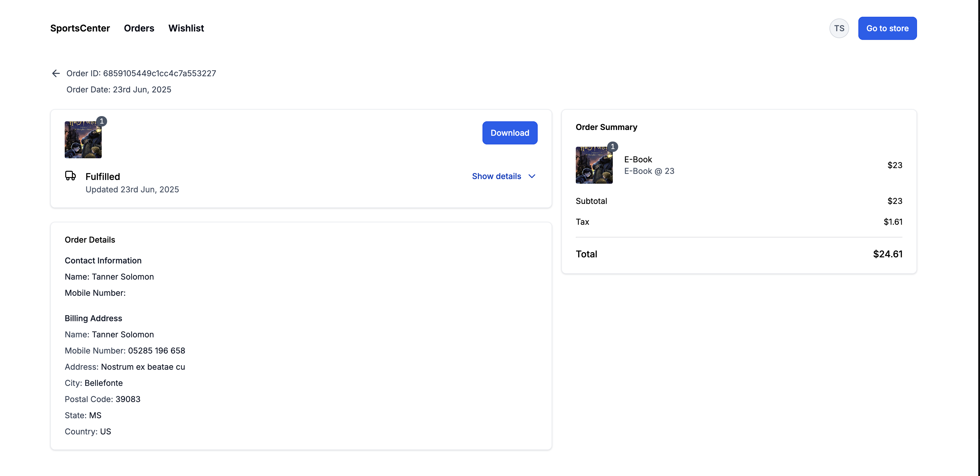Open the Orders navigation item
The image size is (980, 476).
(x=139, y=28)
